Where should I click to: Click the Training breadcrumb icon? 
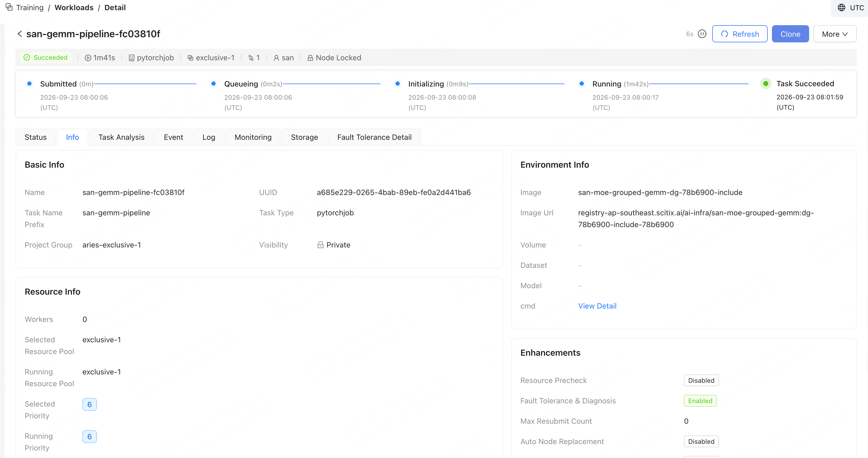click(x=9, y=7)
